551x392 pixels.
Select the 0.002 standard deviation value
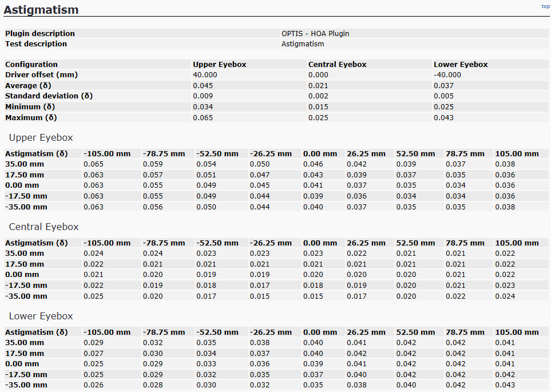(x=318, y=96)
